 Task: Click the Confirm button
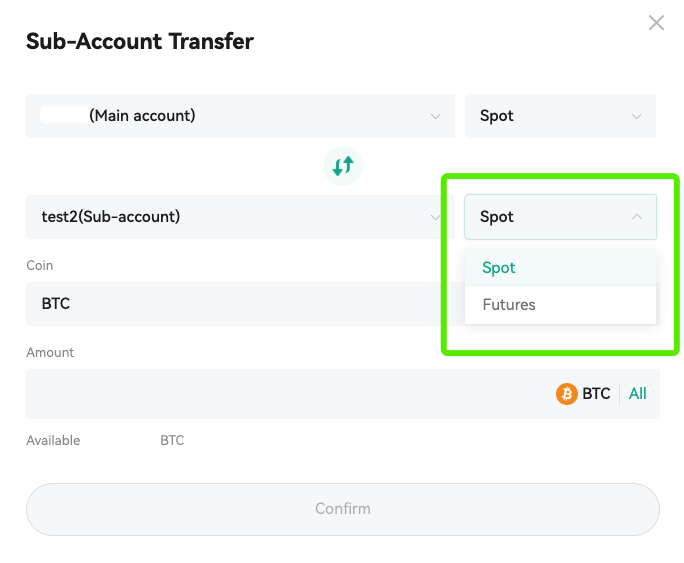pos(343,509)
